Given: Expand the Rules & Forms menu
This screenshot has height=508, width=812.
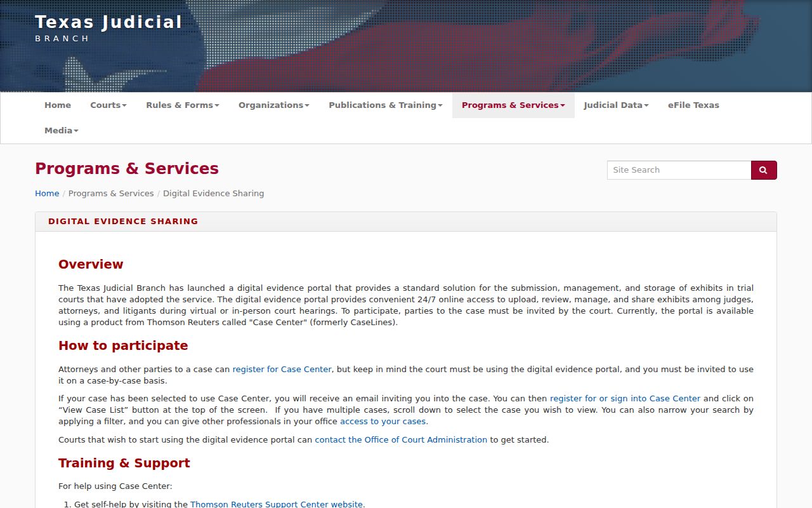Looking at the screenshot, I should click(x=183, y=105).
